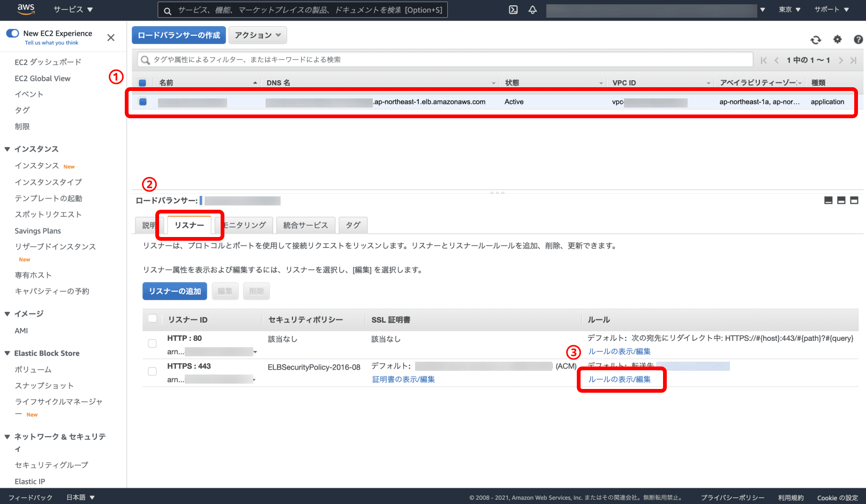
Task: Check the HTTPS : 443 listener checkbox
Action: click(x=152, y=371)
